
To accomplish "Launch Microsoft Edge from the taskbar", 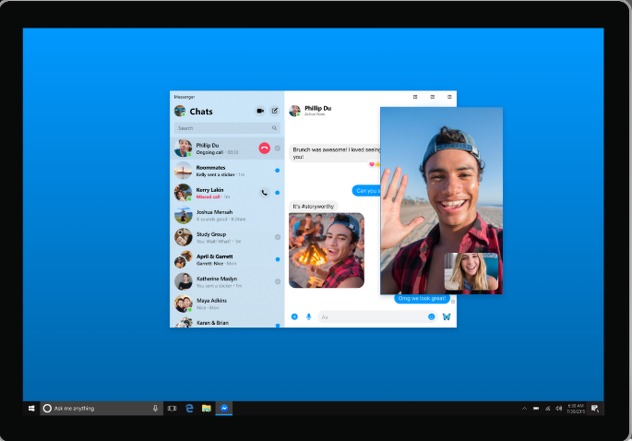I will click(x=189, y=408).
